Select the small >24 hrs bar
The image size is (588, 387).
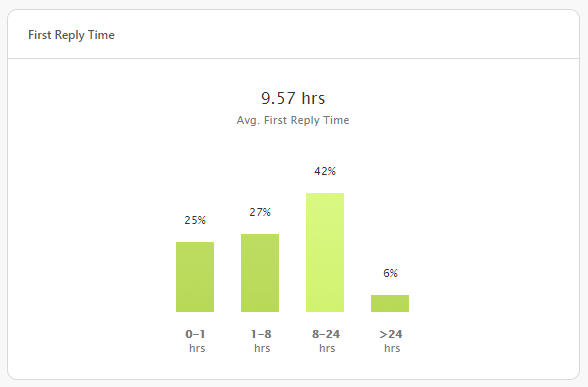coord(390,303)
